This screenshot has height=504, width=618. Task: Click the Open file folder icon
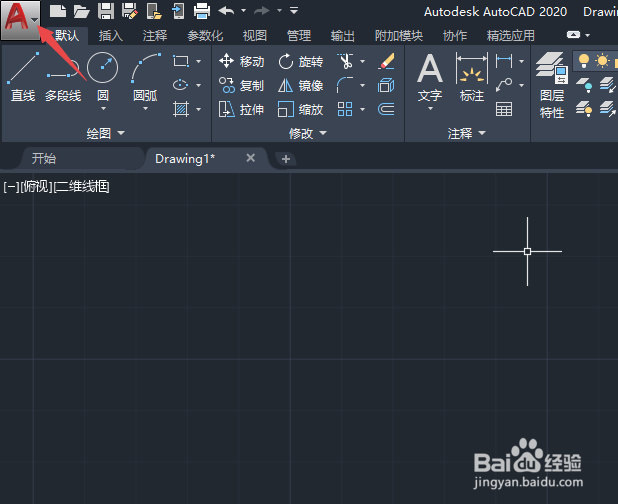click(82, 11)
